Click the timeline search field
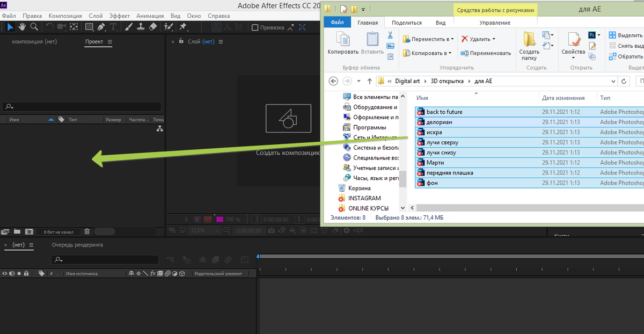This screenshot has width=644, height=334. (x=105, y=260)
